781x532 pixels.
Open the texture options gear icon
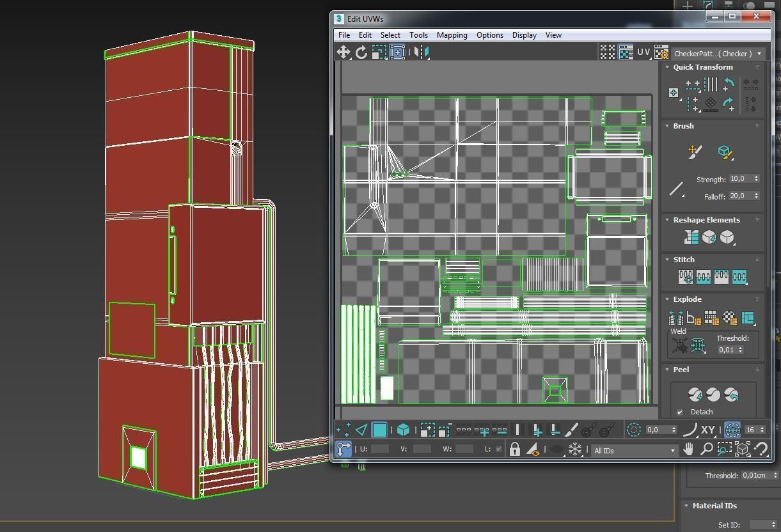tap(661, 54)
